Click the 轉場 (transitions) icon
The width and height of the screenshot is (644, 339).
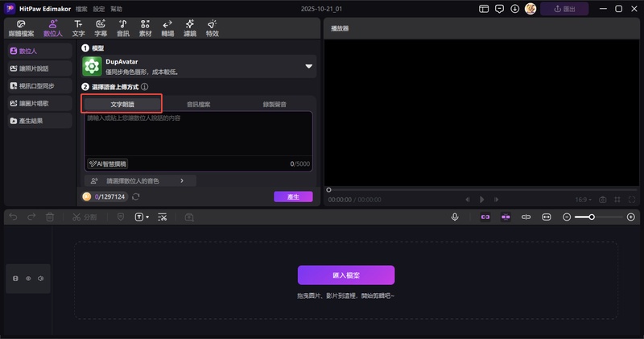167,29
